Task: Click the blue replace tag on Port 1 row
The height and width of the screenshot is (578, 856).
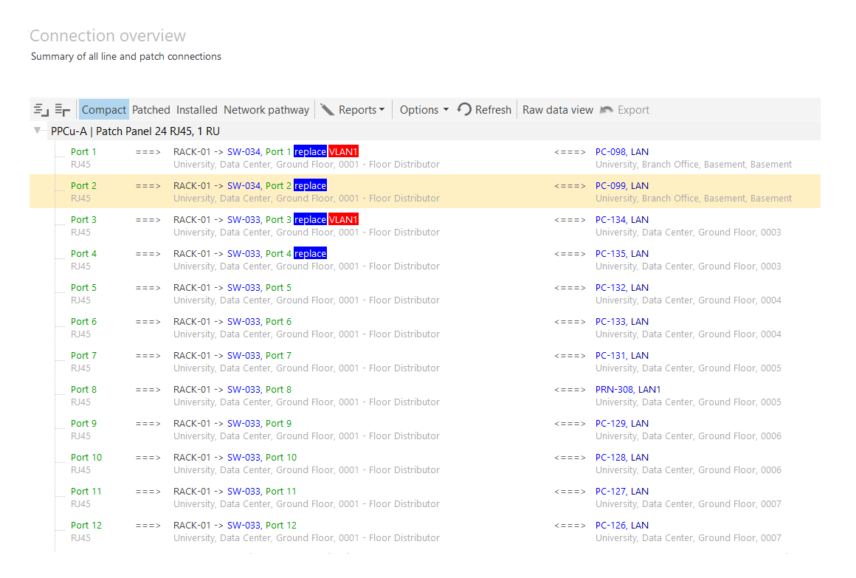Action: (310, 152)
